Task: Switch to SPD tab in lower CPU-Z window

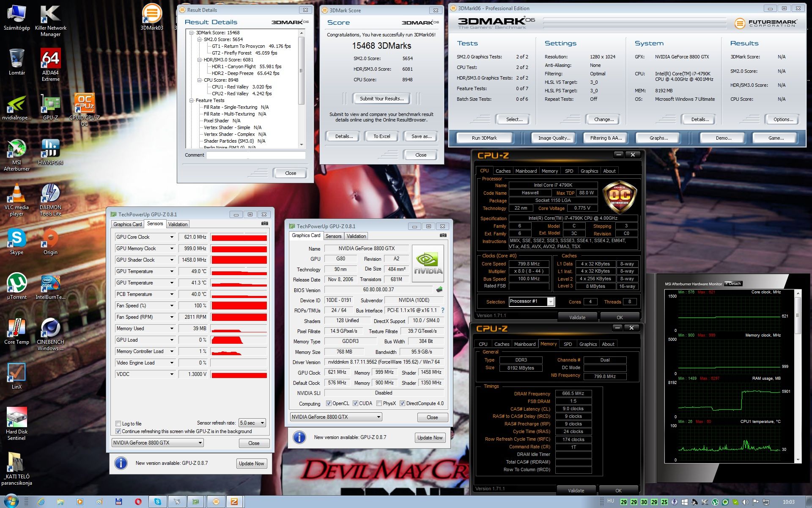Action: (568, 344)
